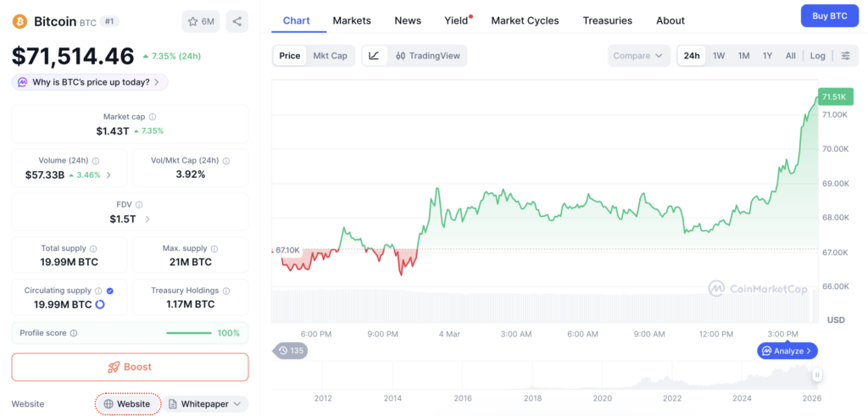The image size is (868, 416).
Task: Open chart settings sliders icon
Action: (x=845, y=56)
